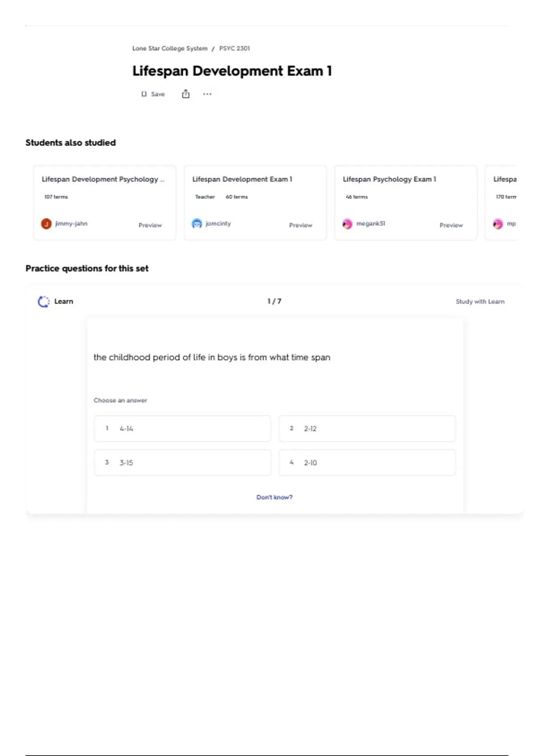534x756 pixels.
Task: Click the share icon below title
Action: click(x=186, y=94)
